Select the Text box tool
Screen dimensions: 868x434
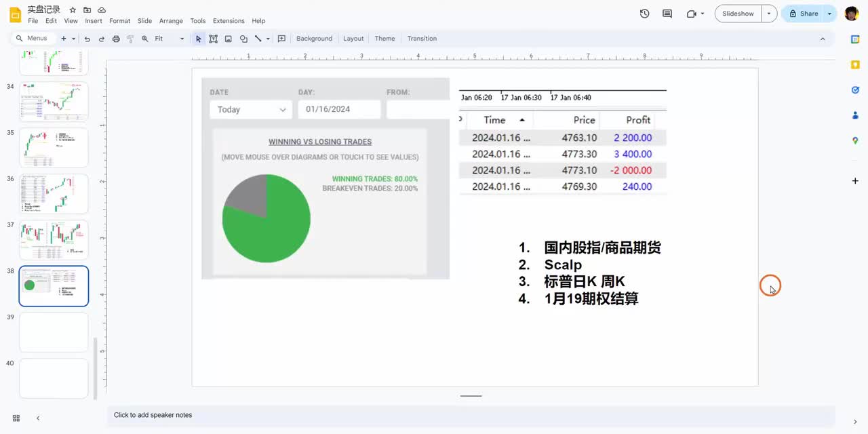[x=213, y=39]
